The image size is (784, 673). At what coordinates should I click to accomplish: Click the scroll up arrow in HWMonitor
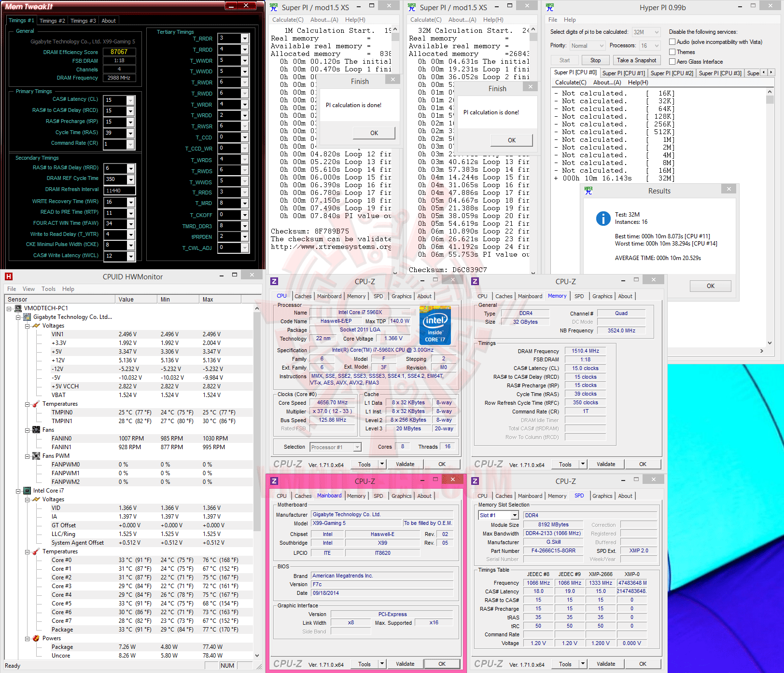(257, 308)
